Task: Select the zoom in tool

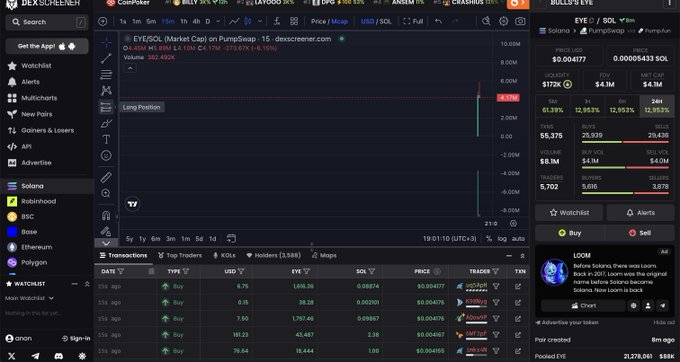Action: point(106,193)
